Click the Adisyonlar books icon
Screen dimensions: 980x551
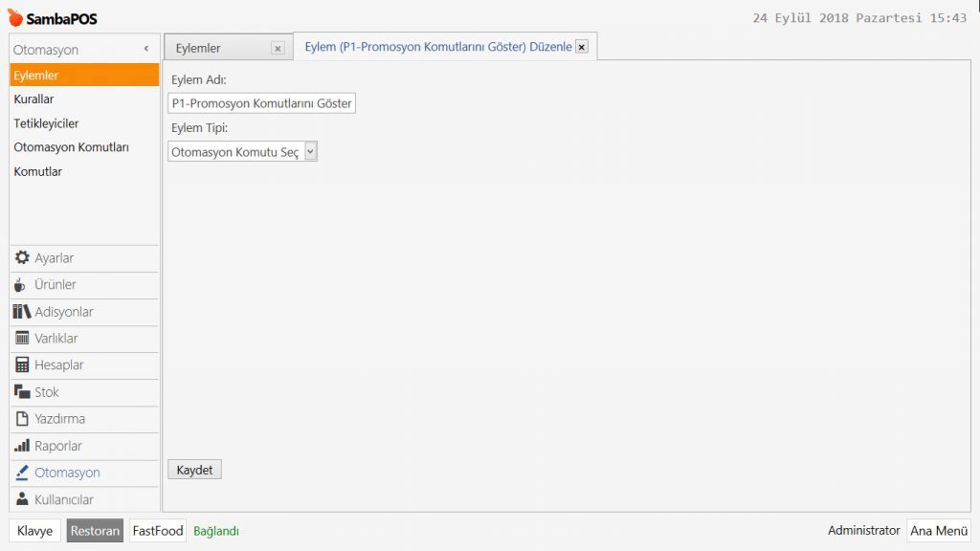(22, 311)
